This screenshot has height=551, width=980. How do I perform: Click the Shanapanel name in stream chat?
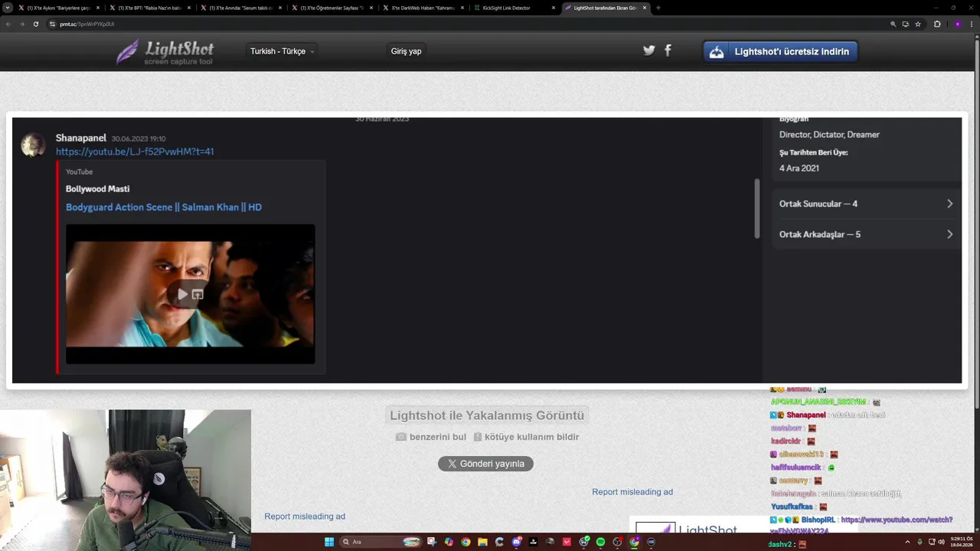click(x=806, y=415)
